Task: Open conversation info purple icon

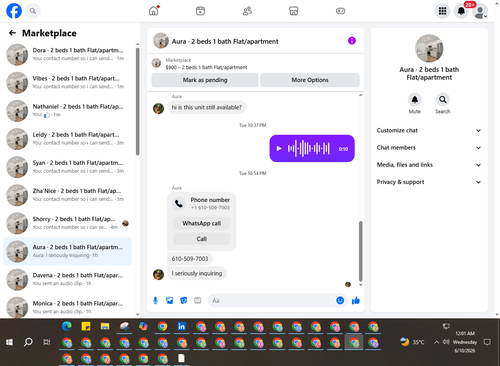Action: point(352,41)
